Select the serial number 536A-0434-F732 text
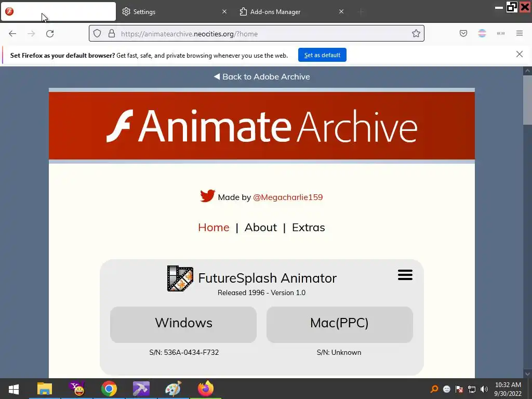The image size is (532, 399). [x=191, y=353]
